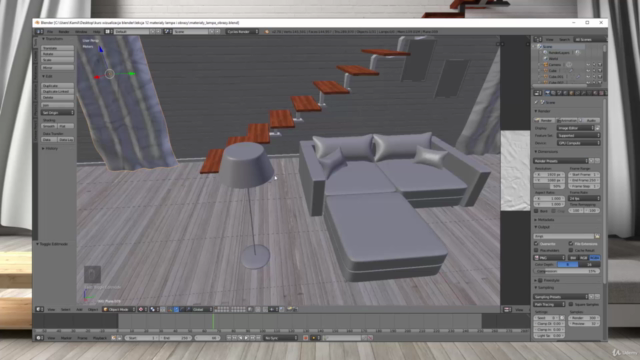Open the timeline Marker menu
Screen dimensions: 640x360
click(66, 338)
